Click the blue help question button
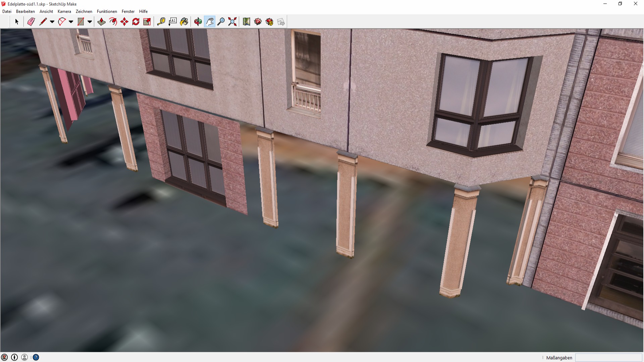This screenshot has width=644, height=362. pos(36,357)
